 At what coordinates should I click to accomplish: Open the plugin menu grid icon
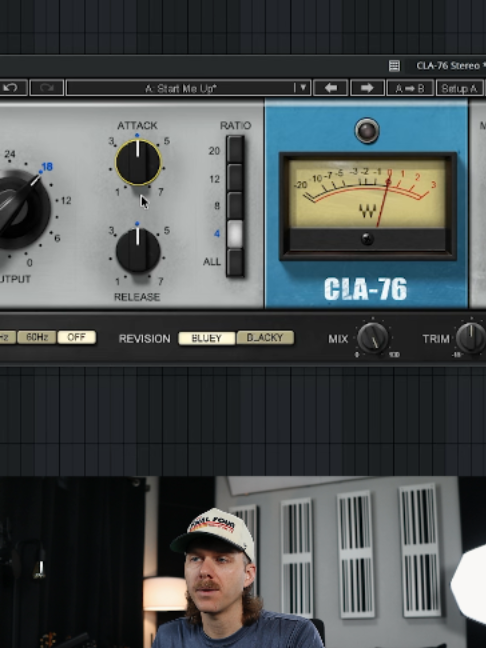[x=394, y=66]
